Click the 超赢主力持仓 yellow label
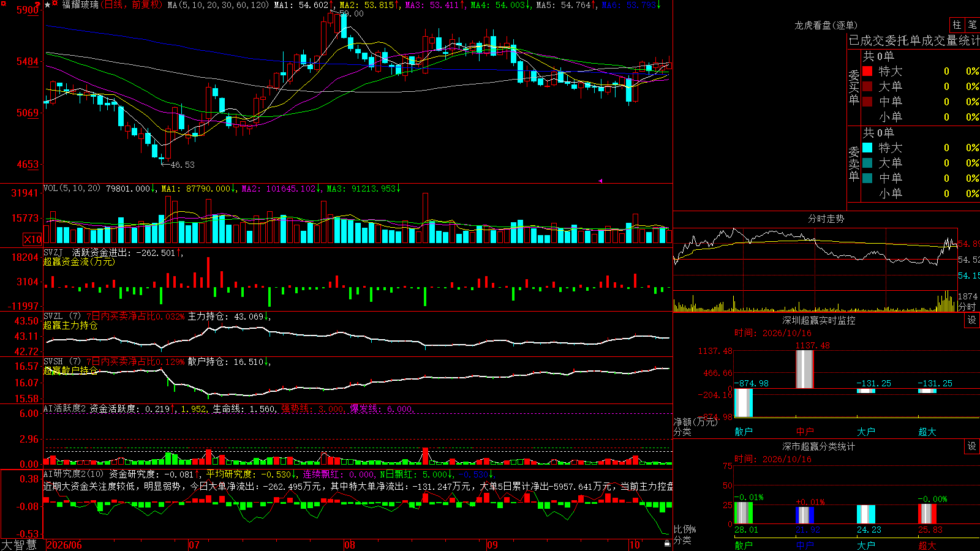Image resolution: width=980 pixels, height=551 pixels. pos(70,325)
